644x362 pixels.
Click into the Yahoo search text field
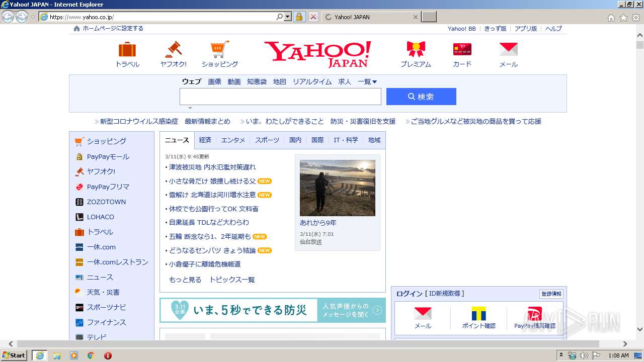[280, 97]
